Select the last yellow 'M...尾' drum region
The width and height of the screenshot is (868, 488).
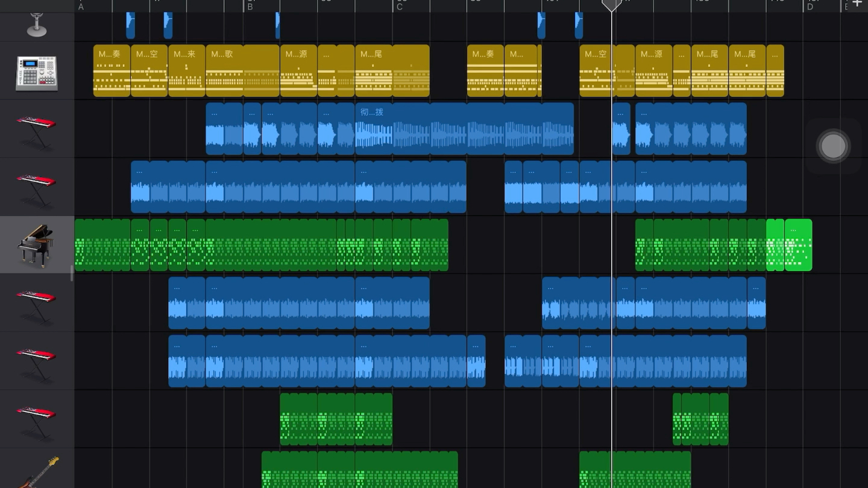pyautogui.click(x=747, y=70)
